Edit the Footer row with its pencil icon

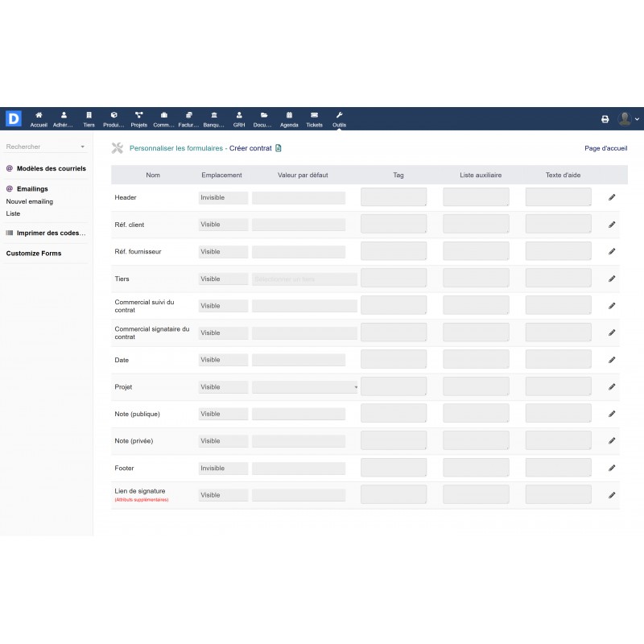point(612,468)
